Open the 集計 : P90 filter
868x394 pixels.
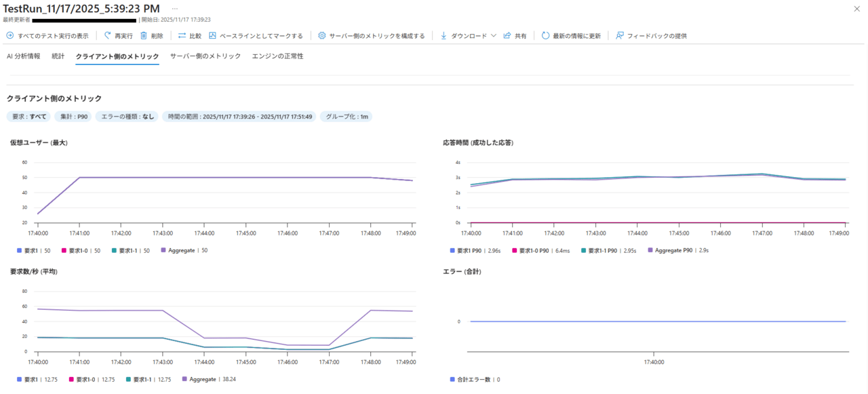pyautogui.click(x=72, y=117)
